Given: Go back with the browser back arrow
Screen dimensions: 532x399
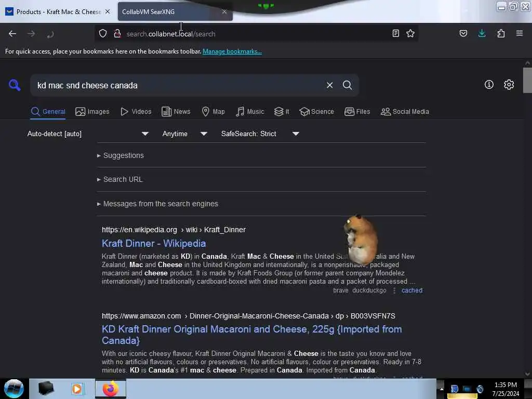Looking at the screenshot, I should click(12, 34).
